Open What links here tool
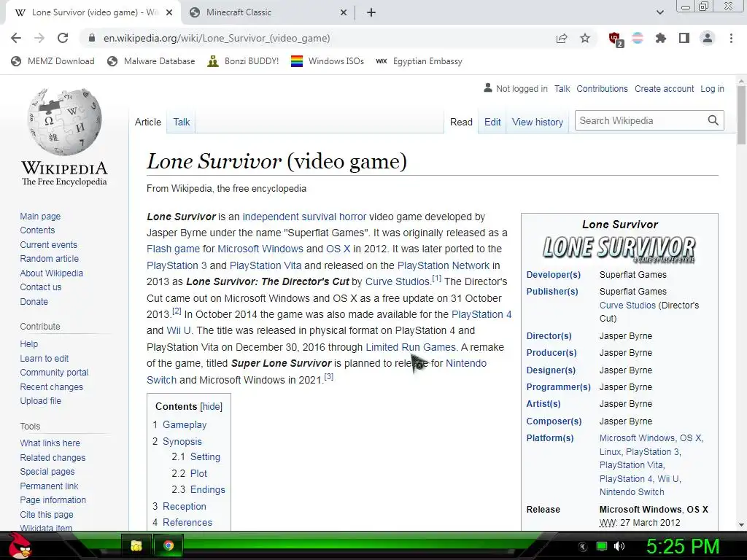Viewport: 747px width, 560px height. (50, 443)
